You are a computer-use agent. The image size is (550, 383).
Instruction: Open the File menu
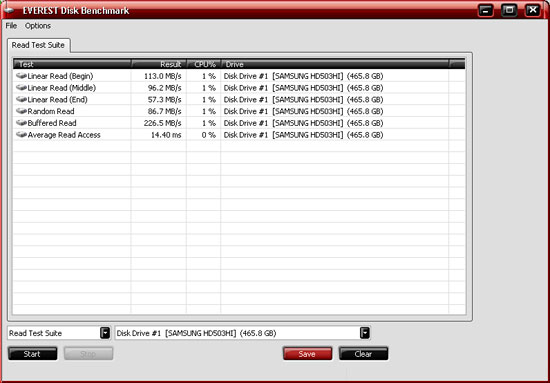tap(11, 26)
